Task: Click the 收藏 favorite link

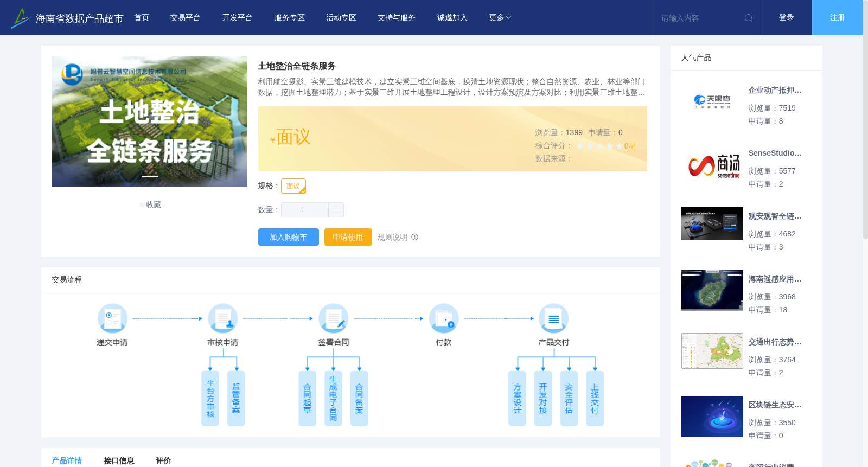Action: click(154, 205)
